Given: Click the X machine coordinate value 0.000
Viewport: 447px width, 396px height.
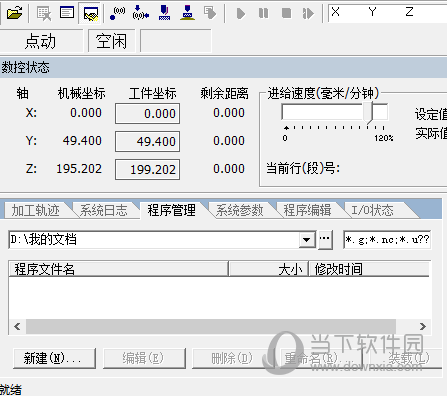Looking at the screenshot, I should pyautogui.click(x=86, y=113).
